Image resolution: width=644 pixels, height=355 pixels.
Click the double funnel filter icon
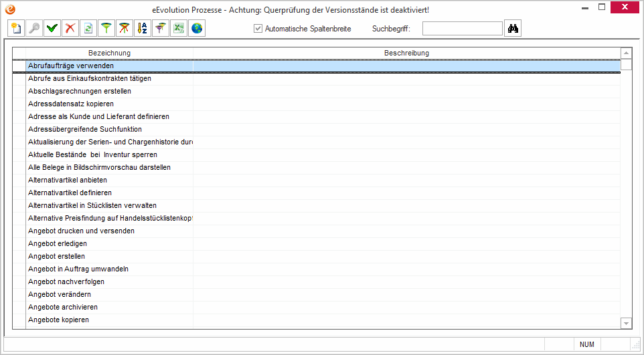pos(161,28)
